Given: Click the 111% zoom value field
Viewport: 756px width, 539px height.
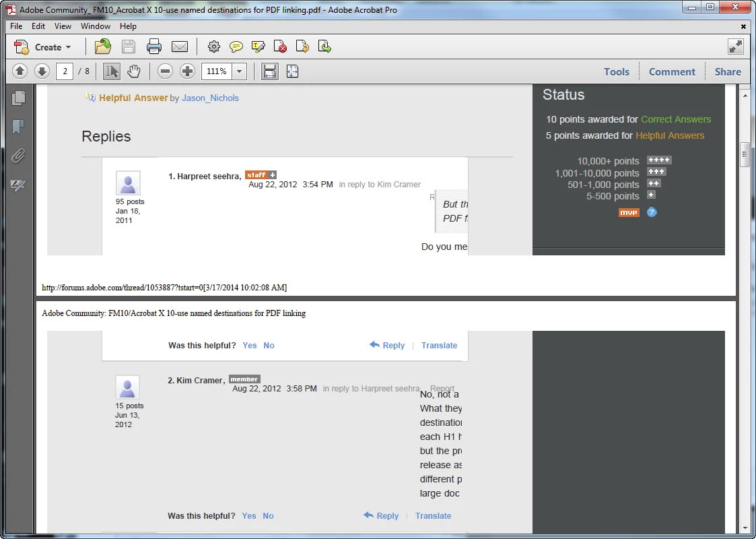Looking at the screenshot, I should pos(217,71).
